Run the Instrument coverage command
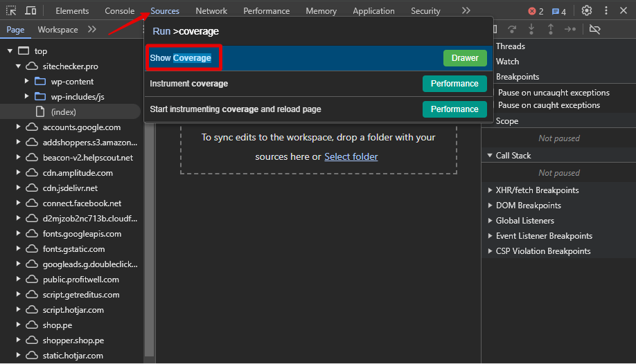The height and width of the screenshot is (364, 636). tap(319, 84)
